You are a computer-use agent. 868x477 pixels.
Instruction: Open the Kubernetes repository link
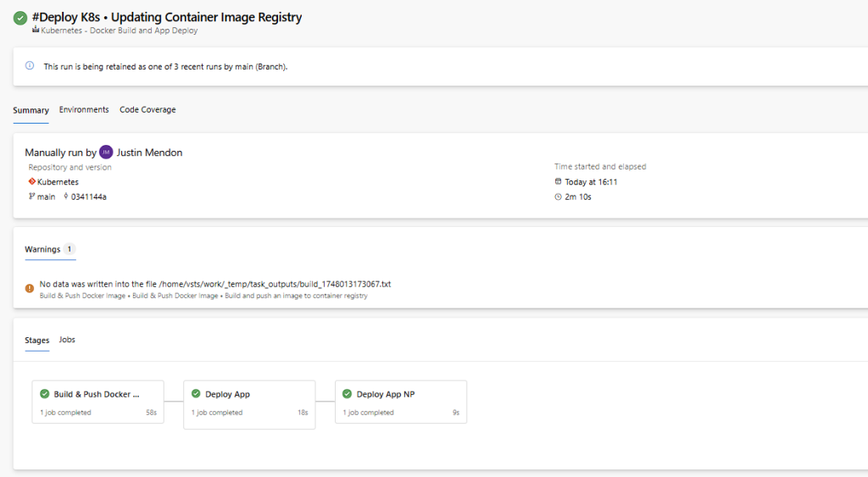58,182
